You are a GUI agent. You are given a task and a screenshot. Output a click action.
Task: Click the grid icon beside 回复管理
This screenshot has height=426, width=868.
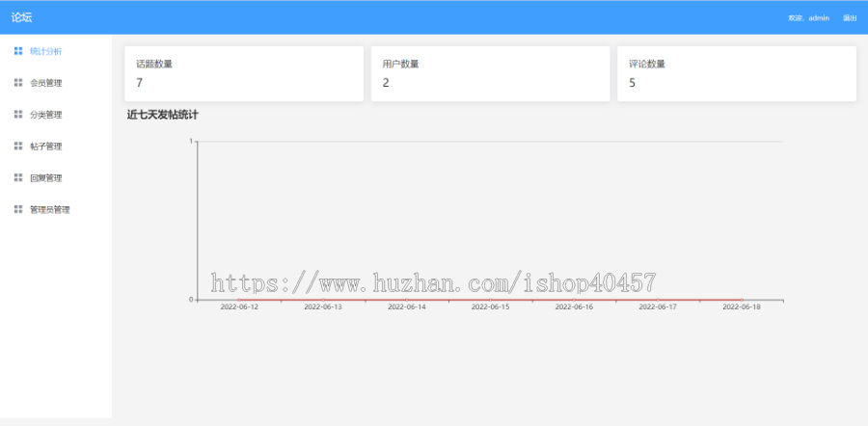pos(18,177)
